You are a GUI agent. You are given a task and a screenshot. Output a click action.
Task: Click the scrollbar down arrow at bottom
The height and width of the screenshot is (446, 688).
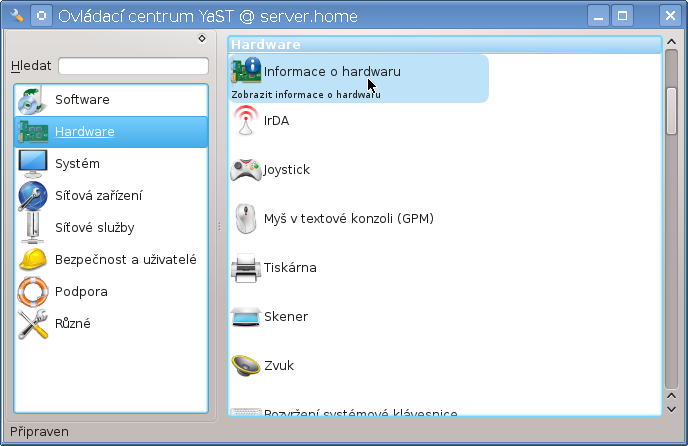[671, 409]
